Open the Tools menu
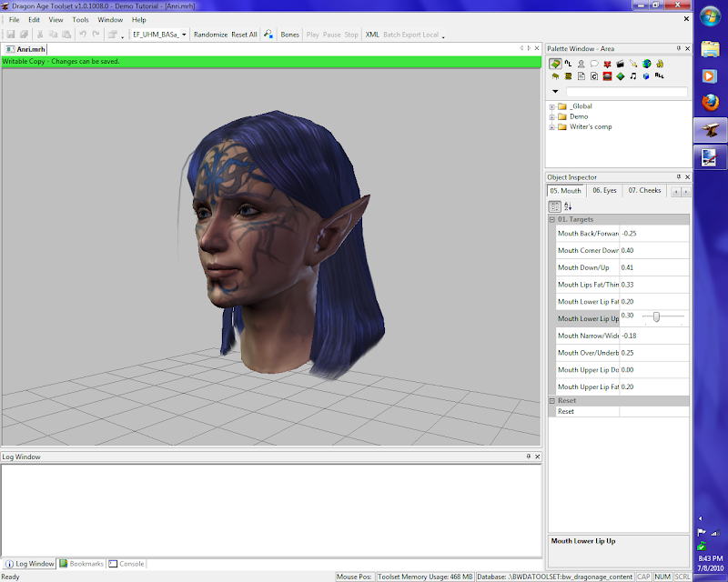Screen dimensions: 728x582 81,19
